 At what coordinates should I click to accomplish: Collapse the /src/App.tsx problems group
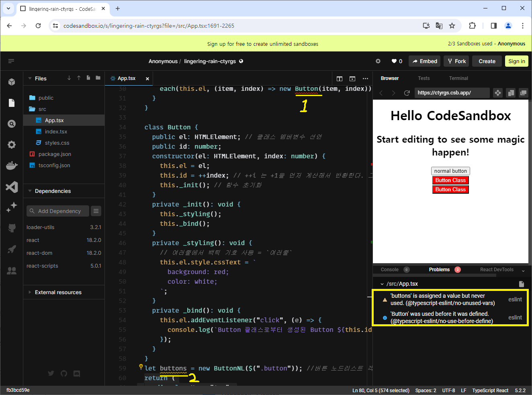(382, 284)
